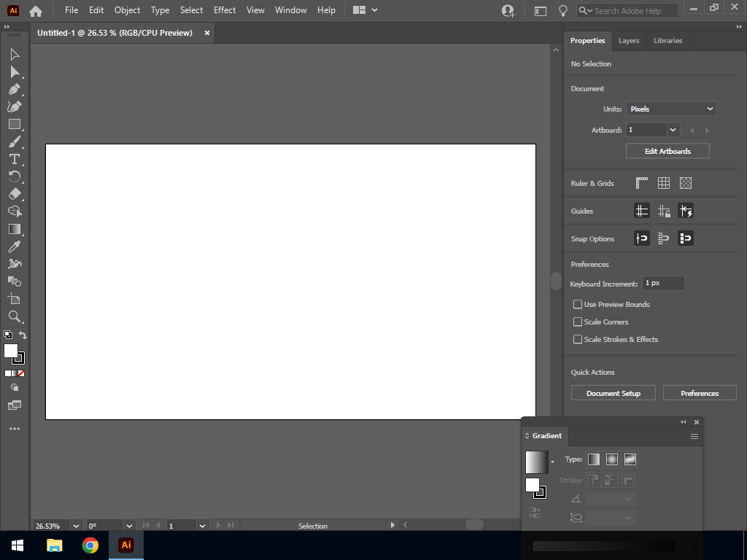Open the Units dropdown

pos(671,109)
